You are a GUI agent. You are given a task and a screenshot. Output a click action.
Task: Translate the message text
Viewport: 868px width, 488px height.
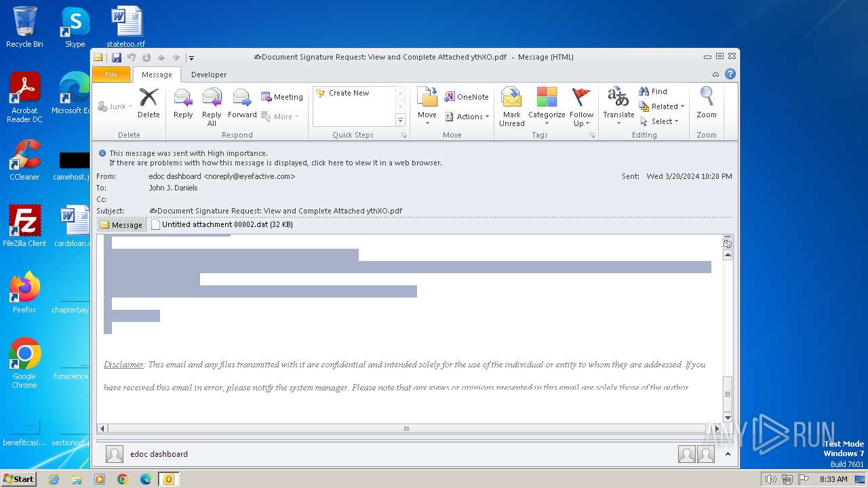pyautogui.click(x=618, y=107)
